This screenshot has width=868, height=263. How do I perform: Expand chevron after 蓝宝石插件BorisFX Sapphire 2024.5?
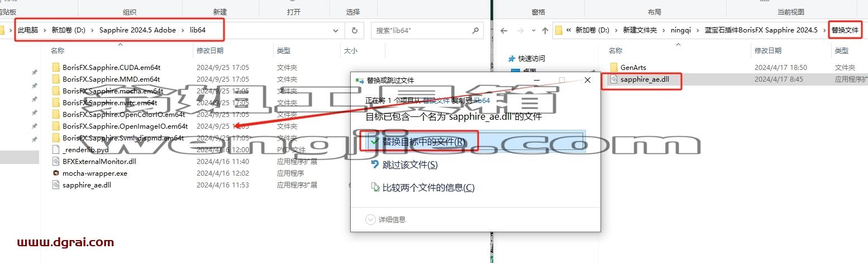pos(825,30)
